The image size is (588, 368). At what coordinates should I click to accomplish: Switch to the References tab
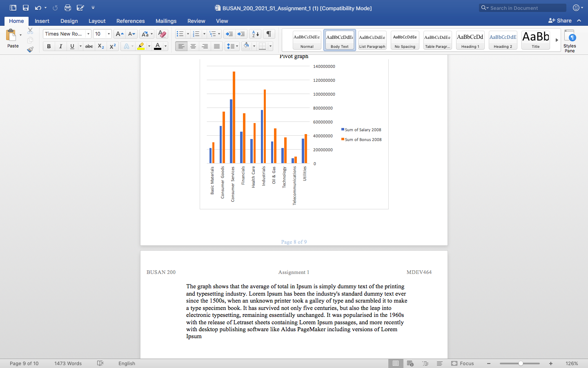pyautogui.click(x=130, y=21)
